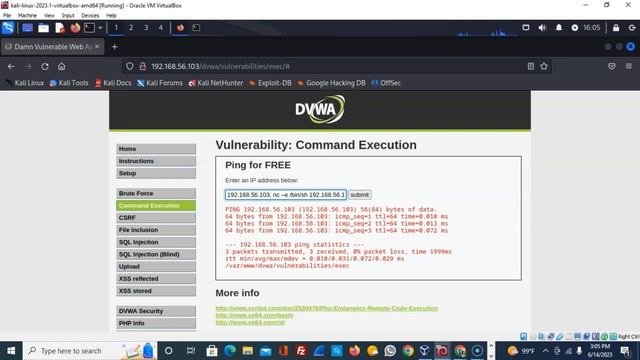Image resolution: width=640 pixels, height=360 pixels.
Task: Open the Kali applications menu icon
Action: [8, 28]
